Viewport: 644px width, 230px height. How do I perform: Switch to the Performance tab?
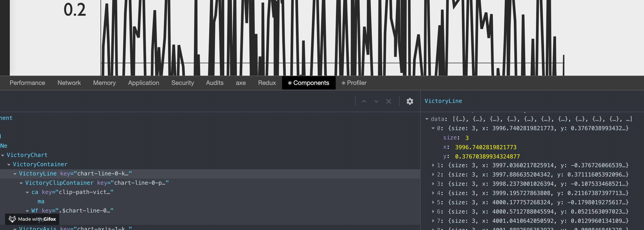coord(27,83)
